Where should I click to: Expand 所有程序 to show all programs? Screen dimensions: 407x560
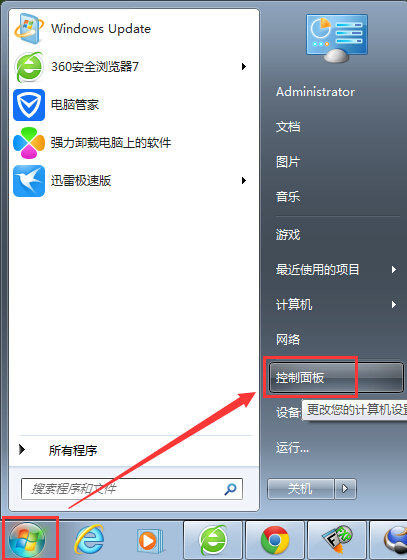58,450
